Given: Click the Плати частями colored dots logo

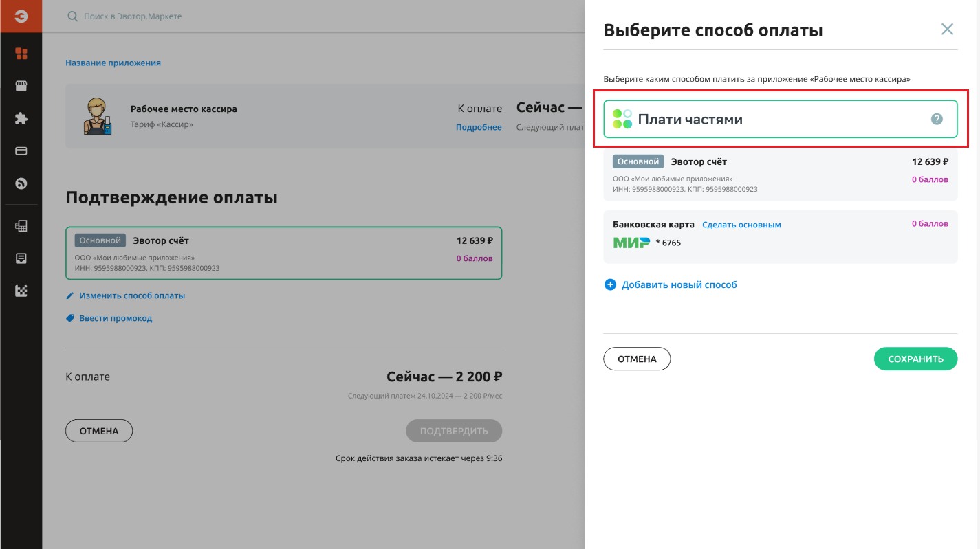Looking at the screenshot, I should pos(622,119).
